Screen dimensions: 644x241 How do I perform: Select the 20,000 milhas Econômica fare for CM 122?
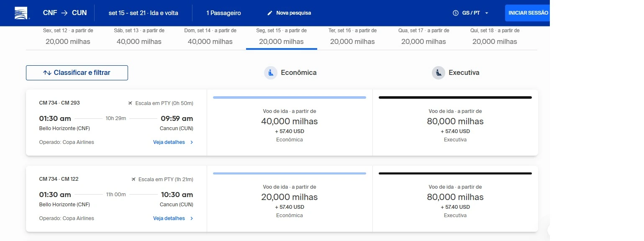(290, 199)
